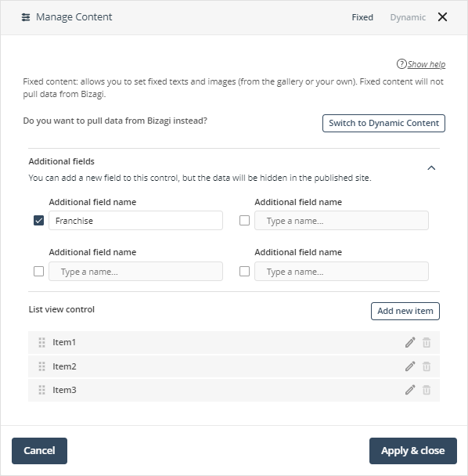
Task: Delete Item1 using its trash icon
Action: tap(427, 342)
